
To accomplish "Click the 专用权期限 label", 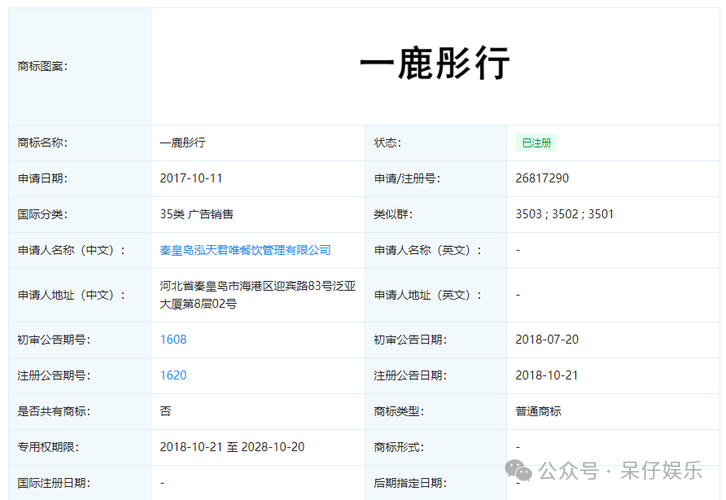I will [x=48, y=447].
